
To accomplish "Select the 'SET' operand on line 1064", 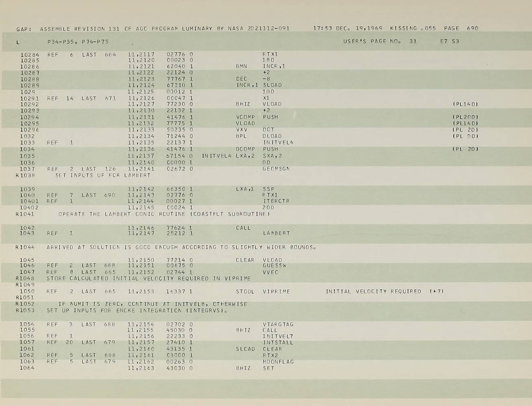I will pyautogui.click(x=268, y=368).
